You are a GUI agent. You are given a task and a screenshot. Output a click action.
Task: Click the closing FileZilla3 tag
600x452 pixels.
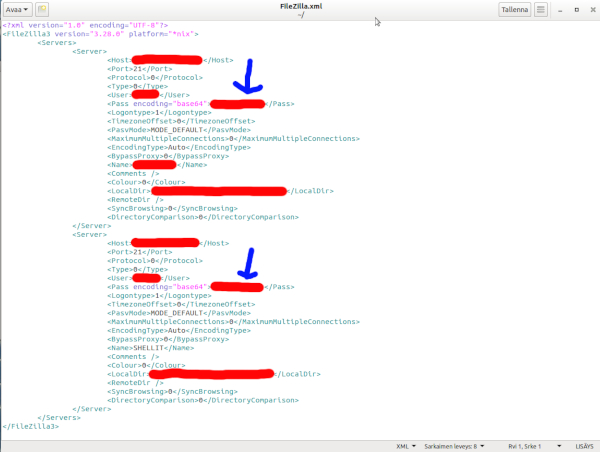tap(31, 426)
